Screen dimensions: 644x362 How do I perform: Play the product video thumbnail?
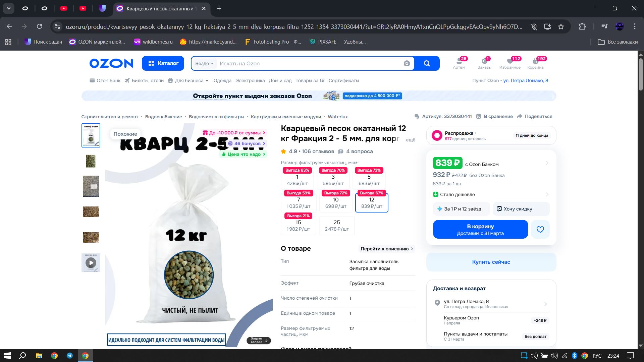(91, 263)
